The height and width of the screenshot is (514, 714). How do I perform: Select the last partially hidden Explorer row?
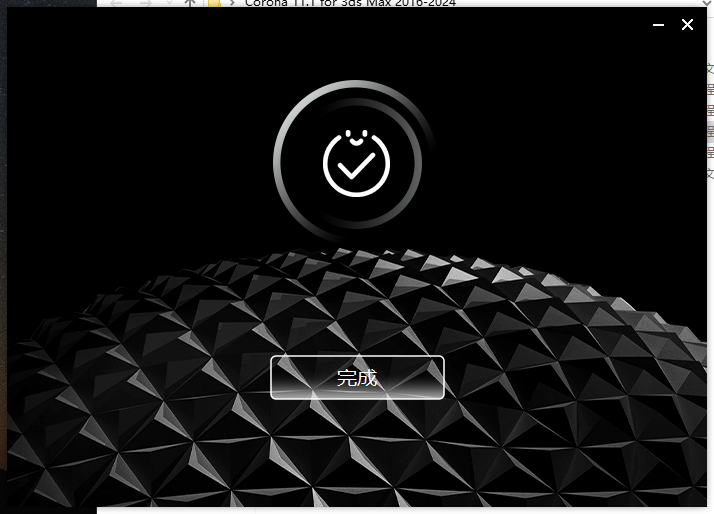tap(710, 172)
